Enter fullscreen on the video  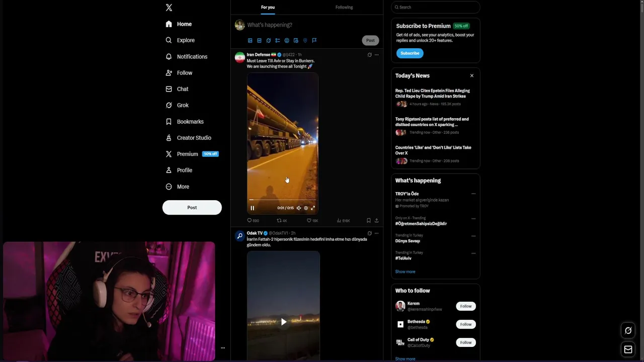[312, 208]
